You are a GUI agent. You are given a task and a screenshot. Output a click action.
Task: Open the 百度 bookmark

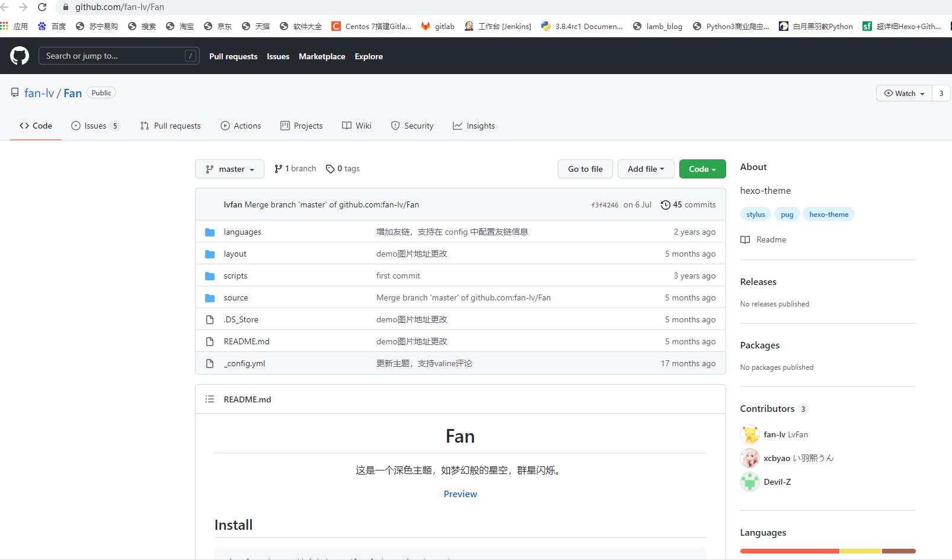[x=52, y=26]
